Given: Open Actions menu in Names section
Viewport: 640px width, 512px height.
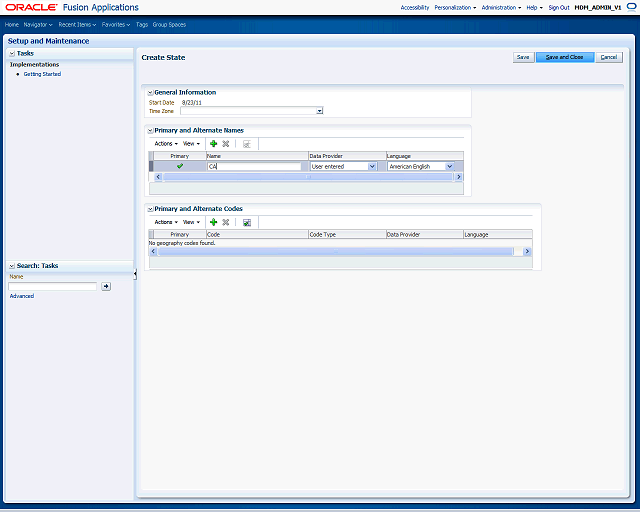Looking at the screenshot, I should [166, 144].
